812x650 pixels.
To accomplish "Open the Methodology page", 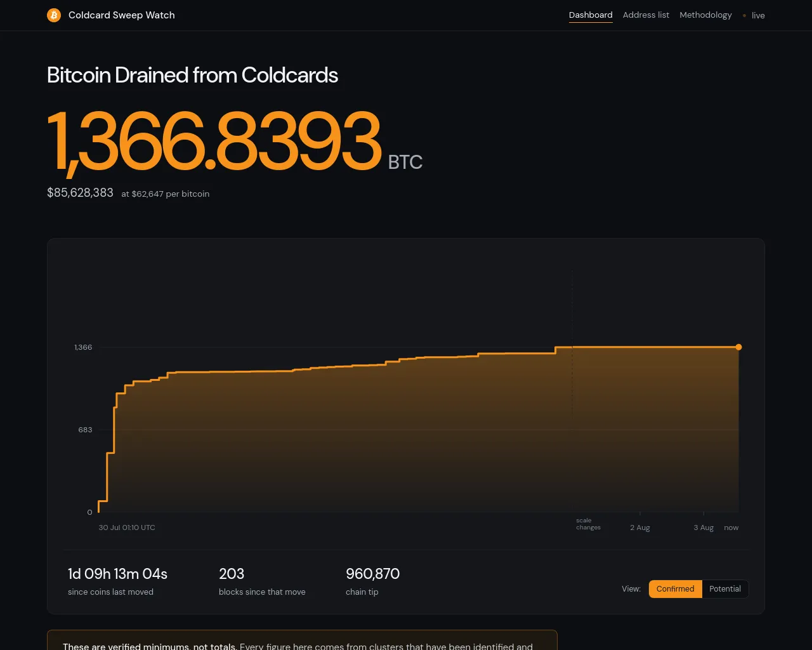I will [705, 15].
